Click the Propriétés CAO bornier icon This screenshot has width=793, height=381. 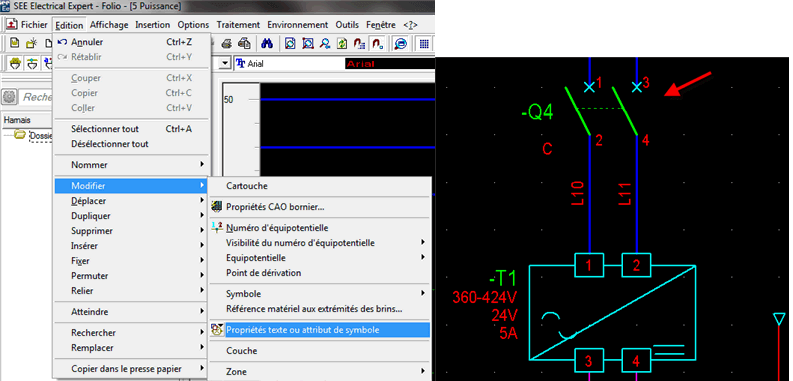coord(217,206)
